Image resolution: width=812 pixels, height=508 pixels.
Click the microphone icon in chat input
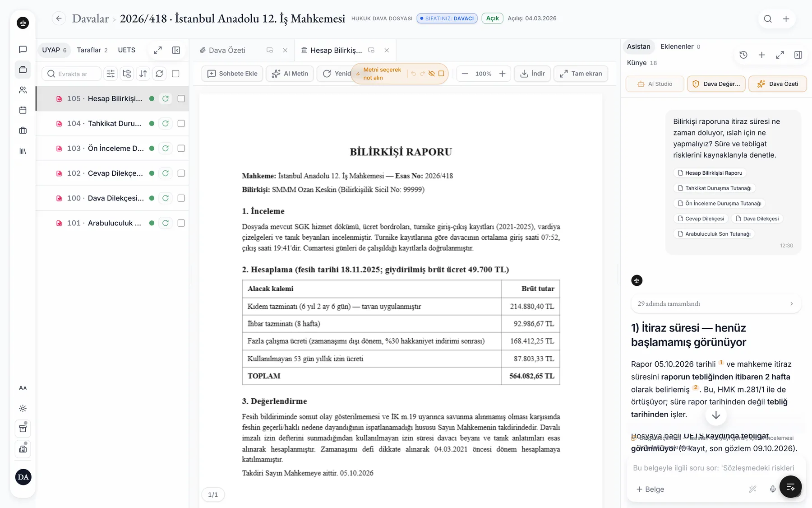tap(773, 489)
